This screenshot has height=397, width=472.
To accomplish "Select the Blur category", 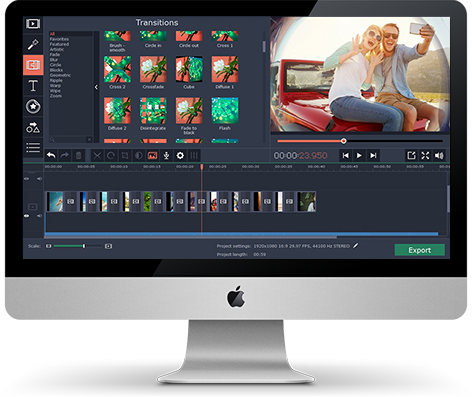I will click(x=54, y=60).
